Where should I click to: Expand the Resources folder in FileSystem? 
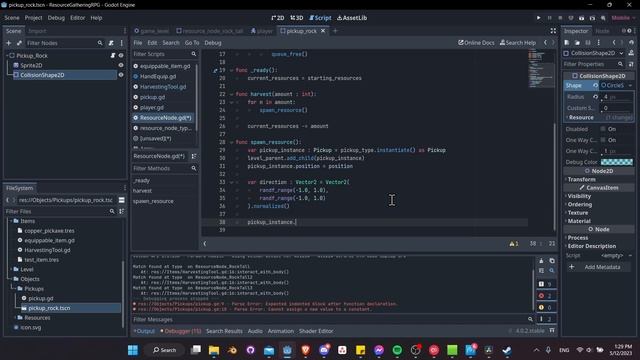pos(16,318)
